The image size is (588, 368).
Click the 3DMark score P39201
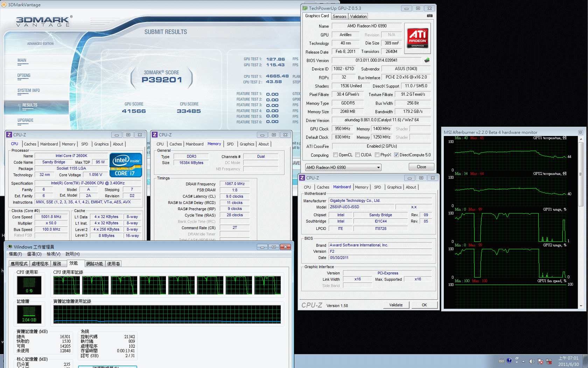pyautogui.click(x=162, y=80)
